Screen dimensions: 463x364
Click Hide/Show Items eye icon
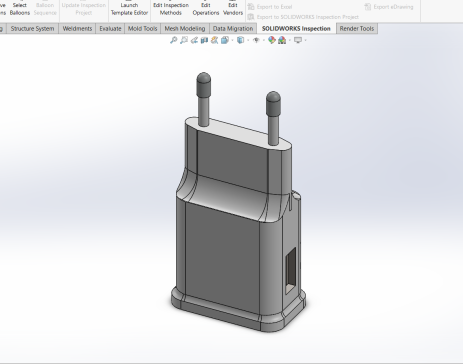point(256,40)
